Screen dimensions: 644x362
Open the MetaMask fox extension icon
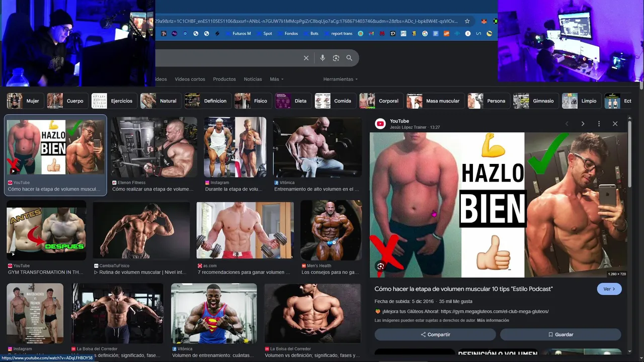pyautogui.click(x=484, y=21)
